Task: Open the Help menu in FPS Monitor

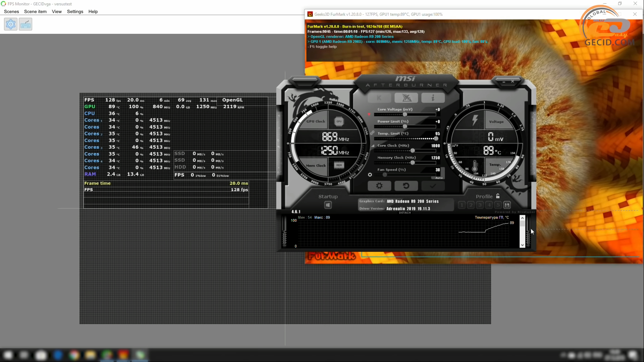Action: pyautogui.click(x=93, y=11)
